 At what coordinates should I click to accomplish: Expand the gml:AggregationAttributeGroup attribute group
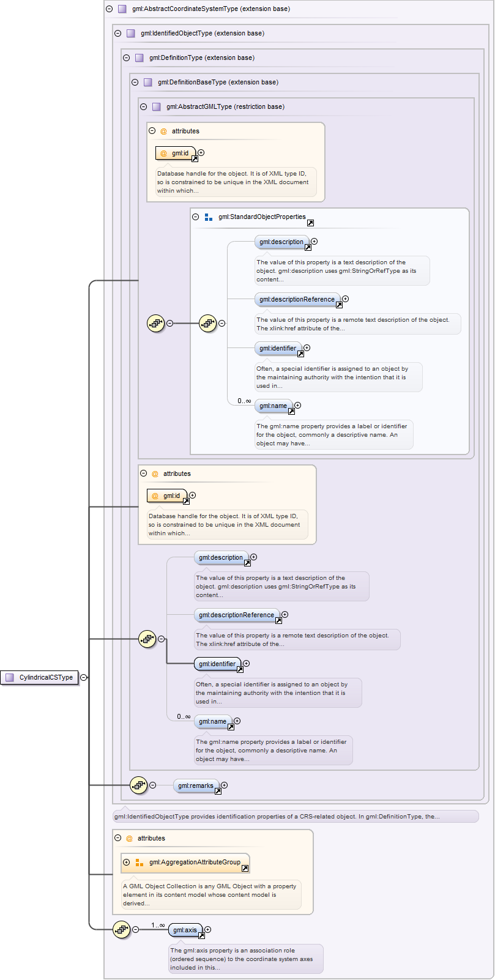click(x=127, y=862)
